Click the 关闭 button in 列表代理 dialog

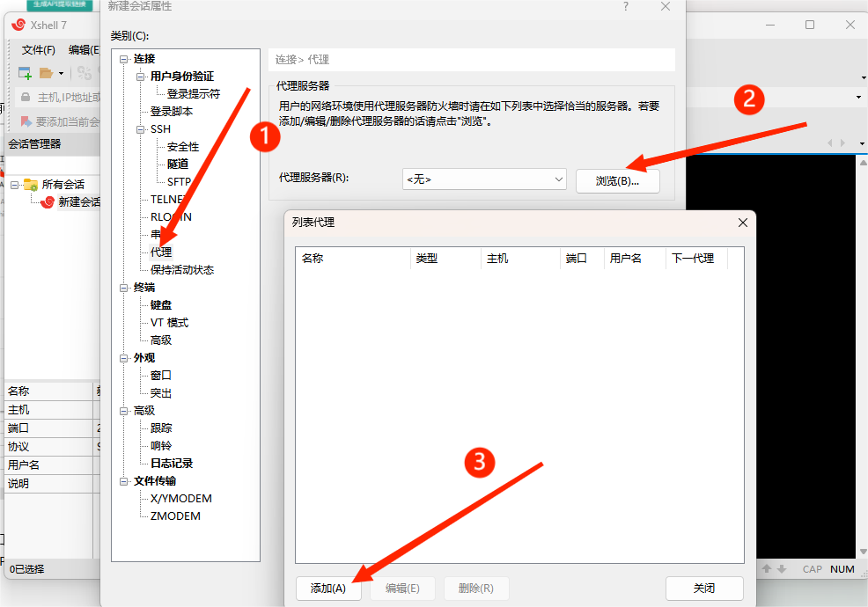703,589
